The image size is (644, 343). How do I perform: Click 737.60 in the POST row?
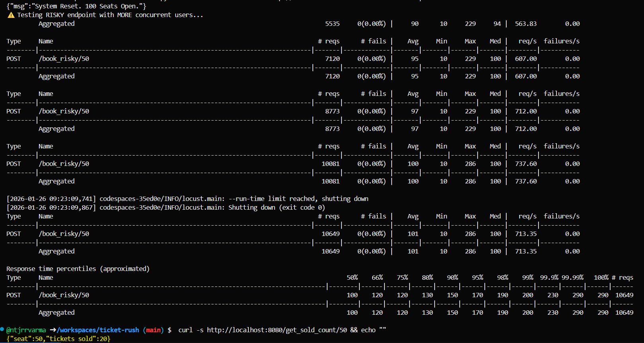525,164
